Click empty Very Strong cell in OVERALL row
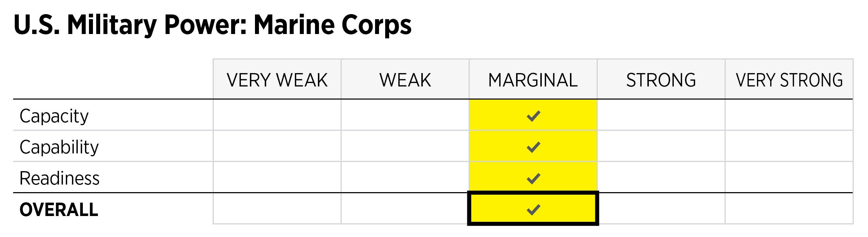 click(x=789, y=209)
